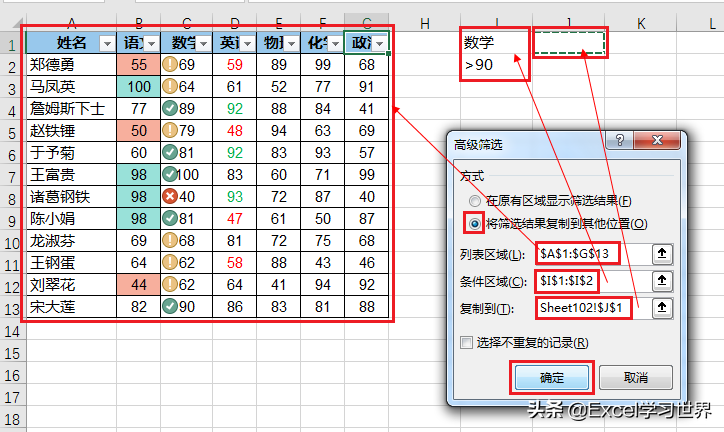Viewport: 724px width, 432px height.
Task: Select cell J1 with dashed border
Action: pos(569,42)
